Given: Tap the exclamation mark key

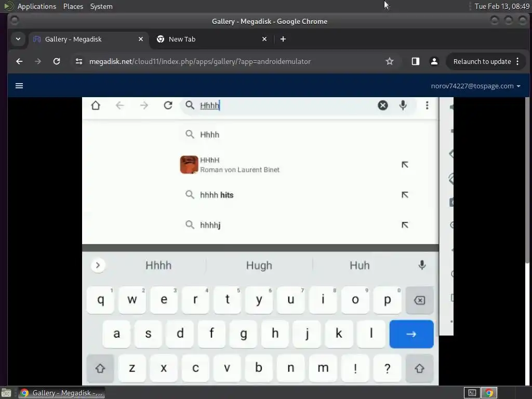Looking at the screenshot, I should click(355, 368).
